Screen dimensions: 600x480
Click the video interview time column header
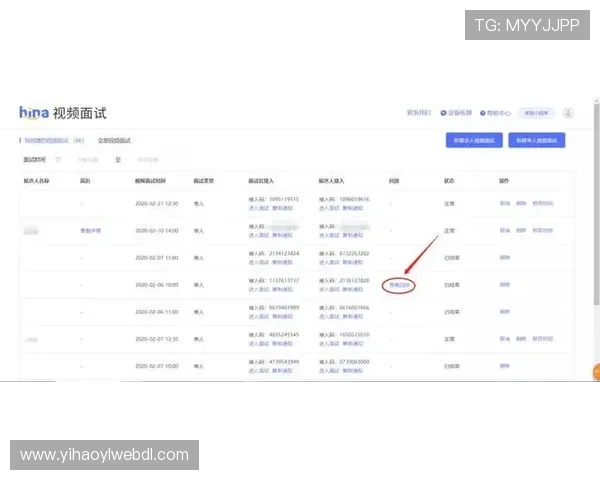pyautogui.click(x=150, y=181)
